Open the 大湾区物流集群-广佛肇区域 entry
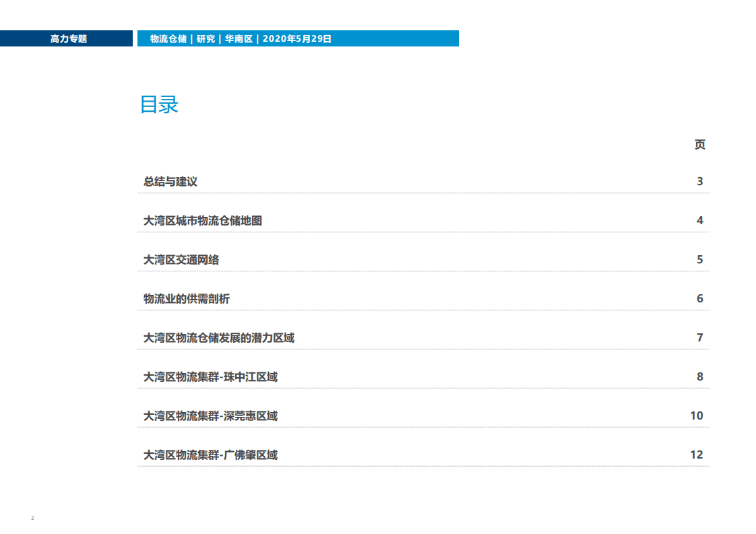 tap(209, 455)
